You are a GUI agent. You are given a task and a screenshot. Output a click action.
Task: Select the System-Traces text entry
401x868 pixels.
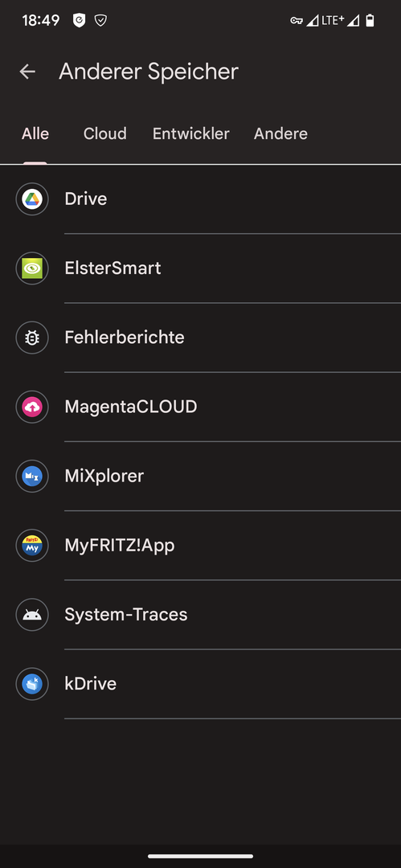click(125, 615)
